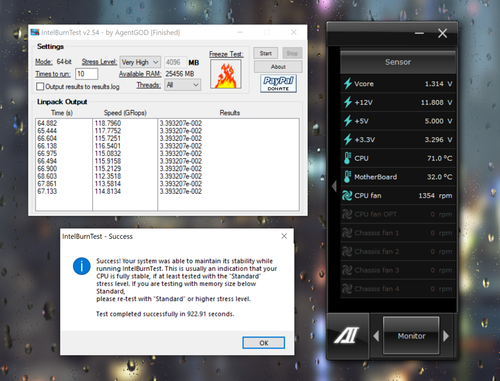Screen dimensions: 500x381
Task: Close the IntelBurnTest Success dialog
Action: tap(284, 236)
